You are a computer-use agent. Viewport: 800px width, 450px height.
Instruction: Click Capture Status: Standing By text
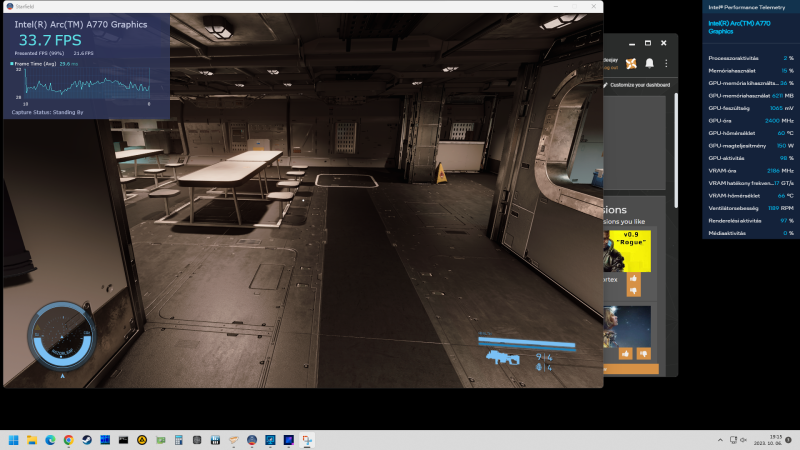point(47,112)
